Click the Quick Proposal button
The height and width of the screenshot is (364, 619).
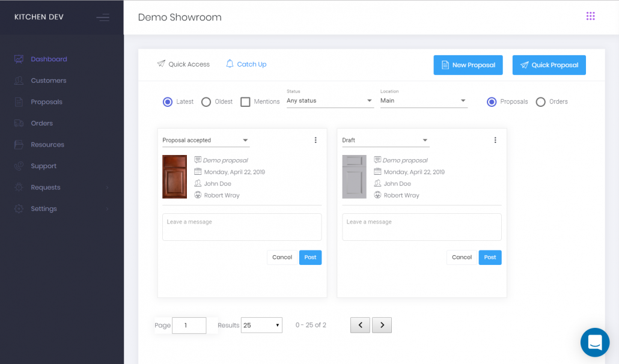[x=549, y=65]
